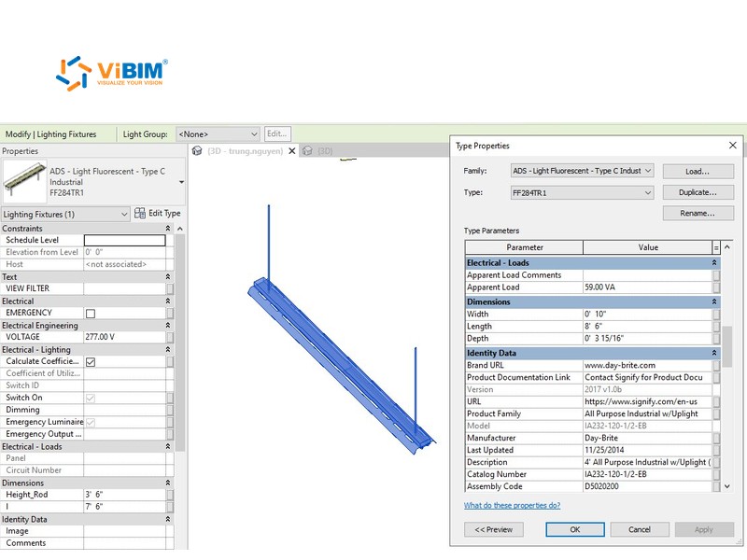Collapse Identity Data group in Type Parameters
This screenshot has width=747, height=560.
pos(714,353)
